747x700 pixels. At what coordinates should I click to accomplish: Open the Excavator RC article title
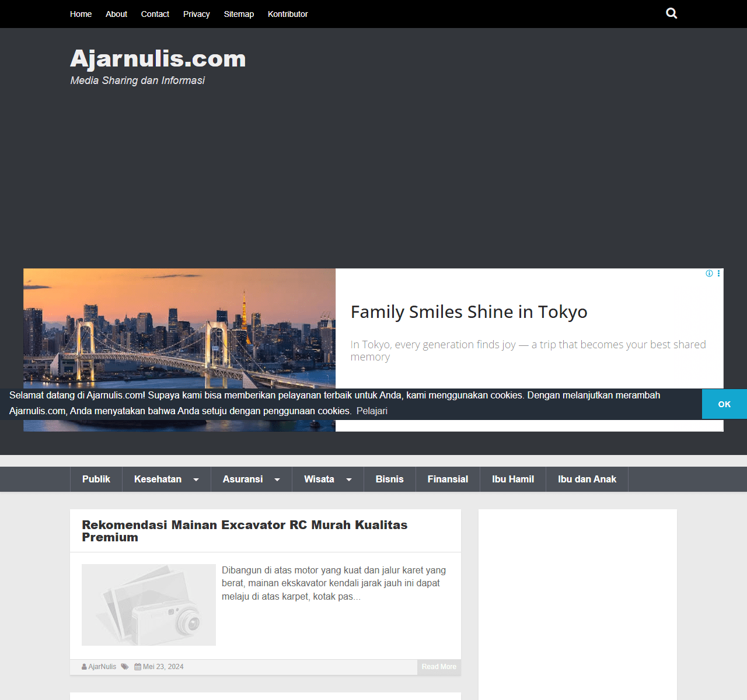pyautogui.click(x=245, y=531)
